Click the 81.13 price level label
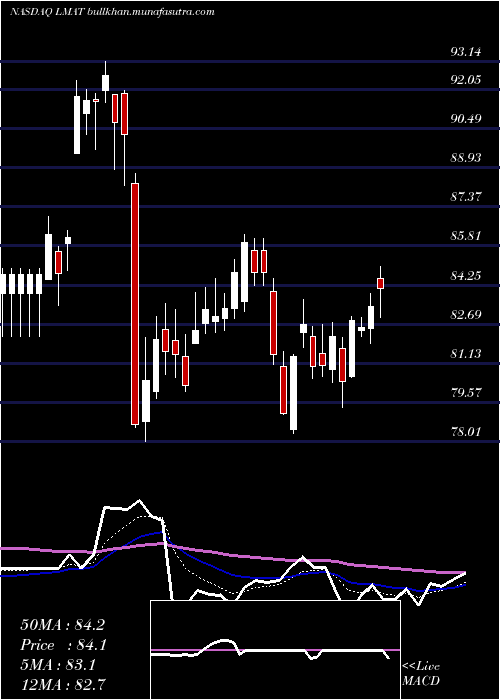The image size is (500, 700). (x=466, y=354)
